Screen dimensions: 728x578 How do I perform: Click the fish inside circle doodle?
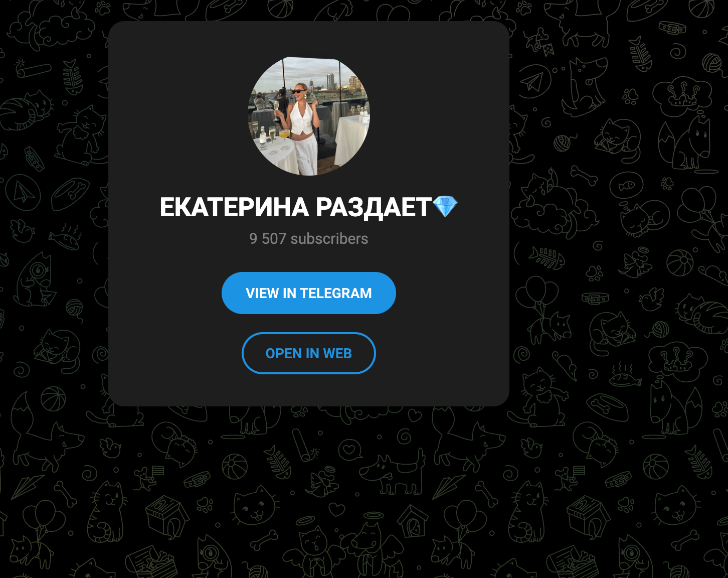point(626,185)
